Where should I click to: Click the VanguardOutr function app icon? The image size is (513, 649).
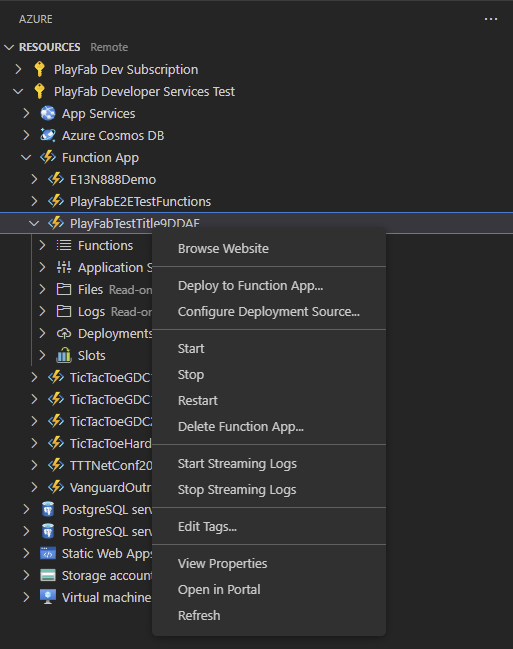(56, 487)
